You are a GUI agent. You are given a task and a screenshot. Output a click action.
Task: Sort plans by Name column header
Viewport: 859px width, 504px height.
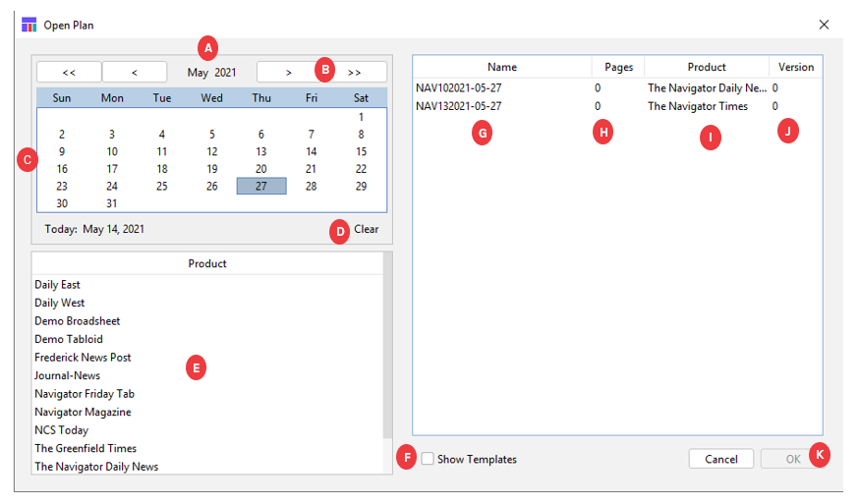(501, 68)
